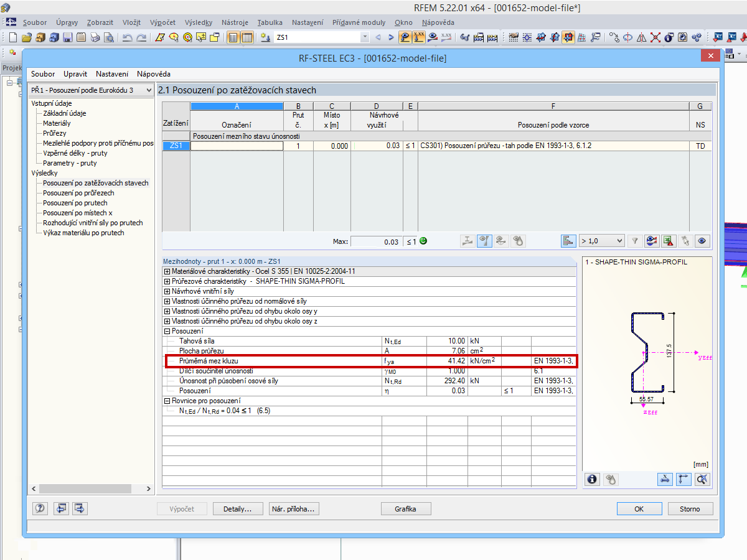Viewport: 747px width, 560px height.
Task: Expand effective section properties okolo osy y
Action: click(167, 311)
